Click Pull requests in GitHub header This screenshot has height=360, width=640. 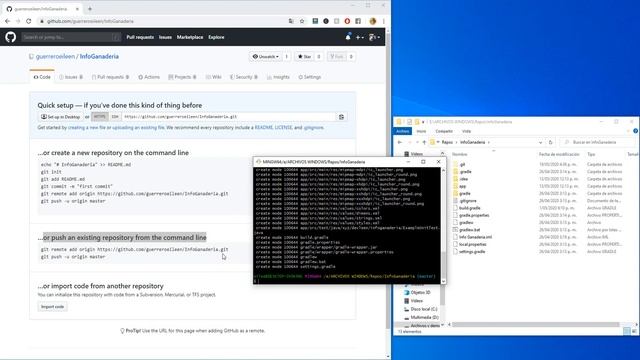pyautogui.click(x=140, y=37)
